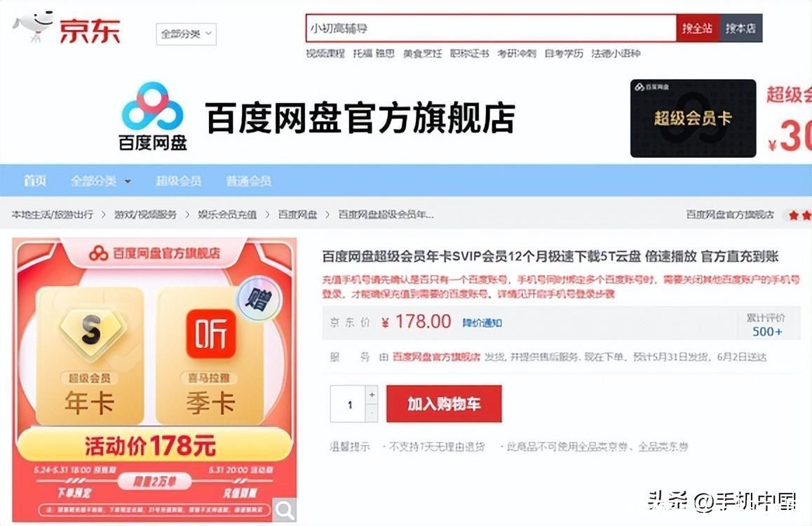This screenshot has width=812, height=526.
Task: Focus the search input field
Action: pos(491,29)
